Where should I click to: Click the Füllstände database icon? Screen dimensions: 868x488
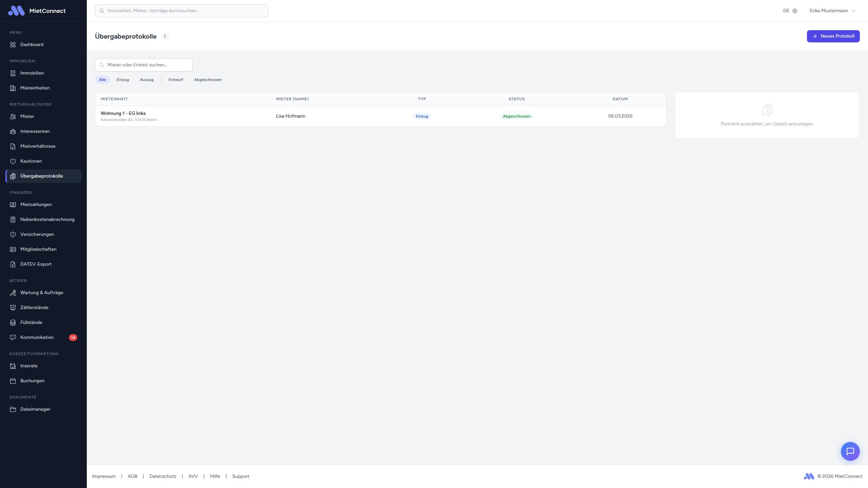(13, 323)
